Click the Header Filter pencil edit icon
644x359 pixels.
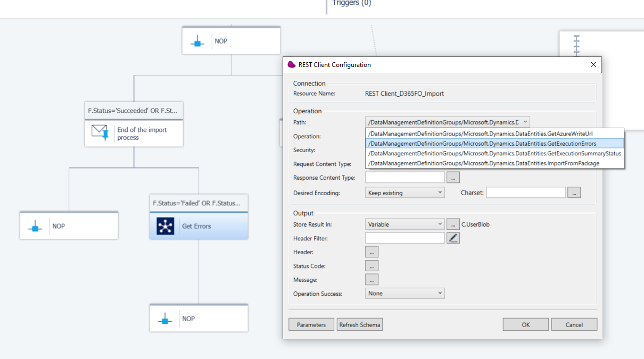click(x=453, y=238)
